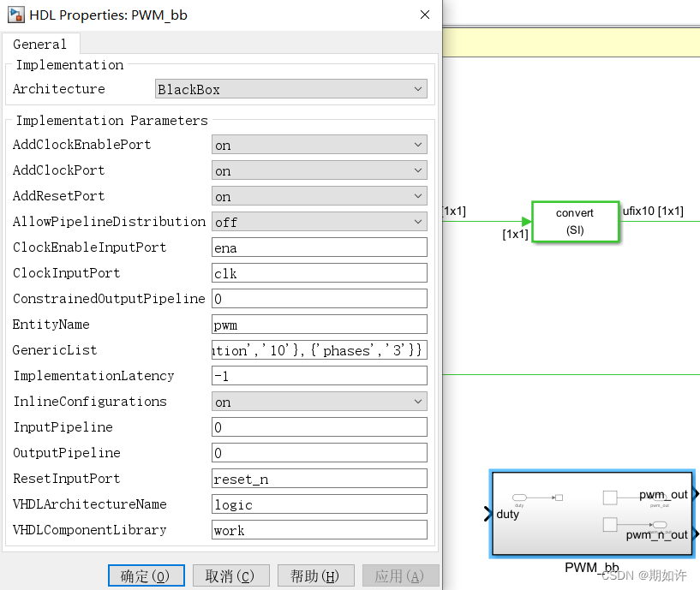The image size is (700, 590).
Task: Select the convert (SI) conversion block
Action: [x=575, y=221]
